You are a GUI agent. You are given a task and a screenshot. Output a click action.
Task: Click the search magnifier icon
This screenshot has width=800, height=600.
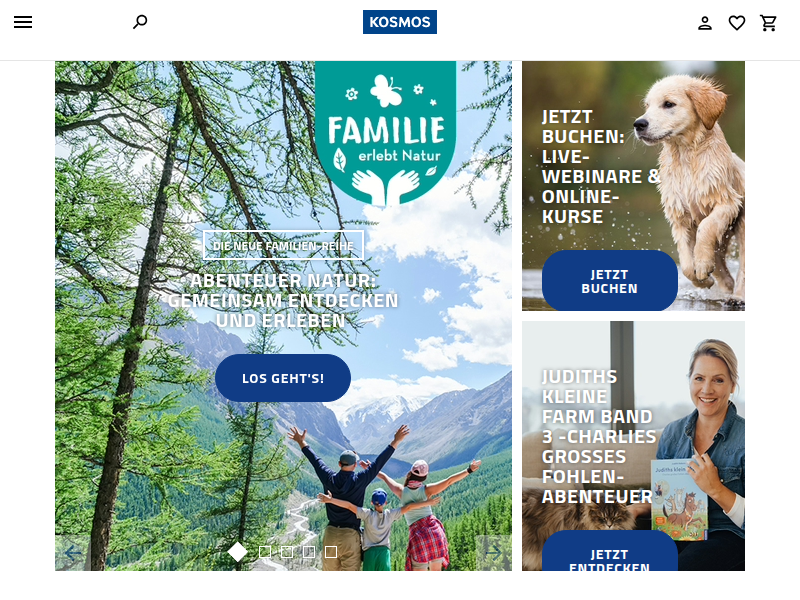(140, 22)
